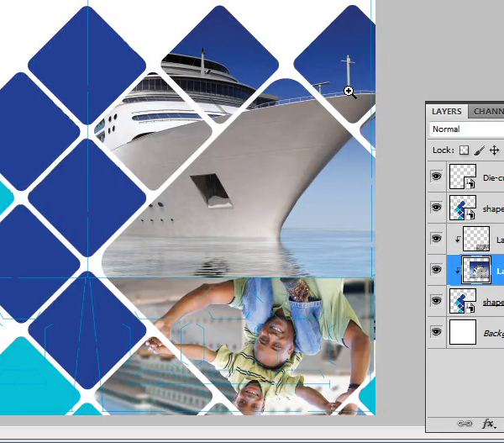Select the Die-cut layer by its name
The width and height of the screenshot is (504, 443).
coord(493,177)
